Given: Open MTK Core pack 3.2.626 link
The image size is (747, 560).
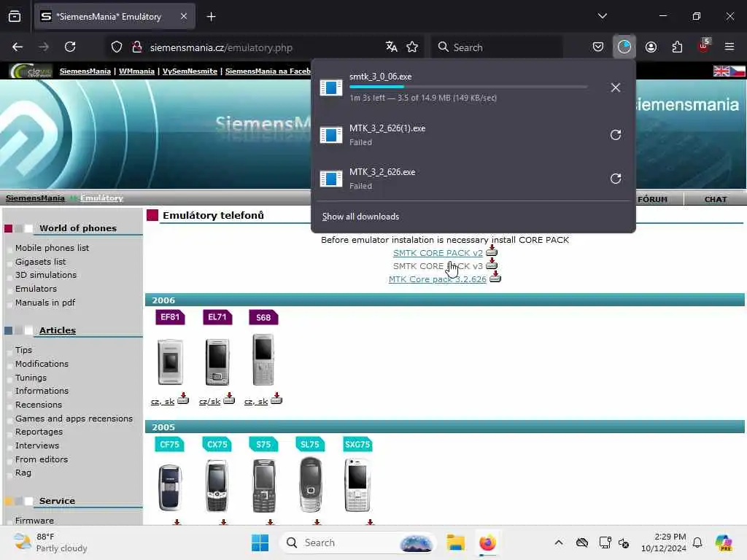Looking at the screenshot, I should click(438, 279).
